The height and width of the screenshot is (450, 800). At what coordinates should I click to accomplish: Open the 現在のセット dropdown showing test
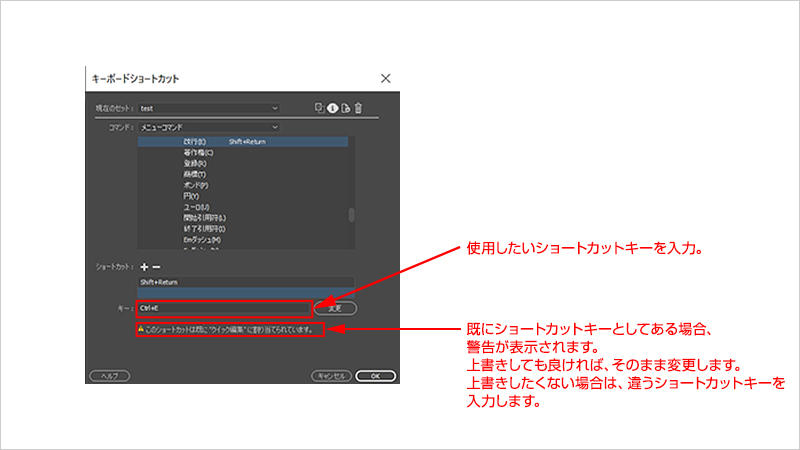pos(209,108)
